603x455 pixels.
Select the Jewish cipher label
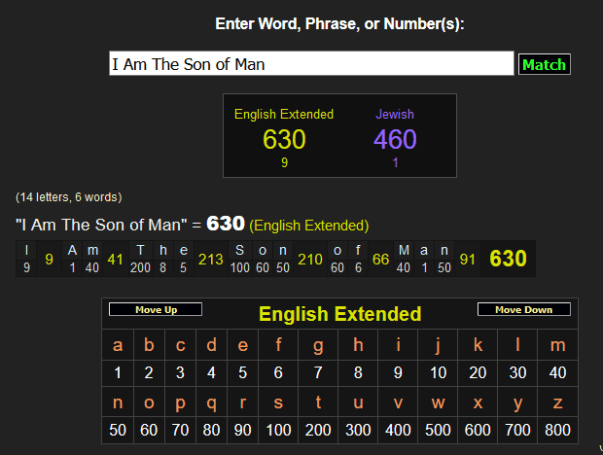[x=395, y=114]
